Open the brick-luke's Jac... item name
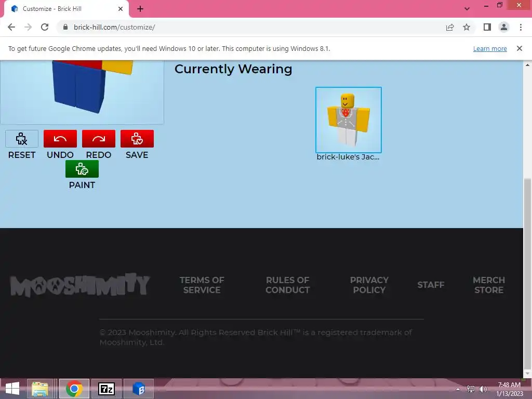Screen dimensions: 532x399 [x=348, y=157]
